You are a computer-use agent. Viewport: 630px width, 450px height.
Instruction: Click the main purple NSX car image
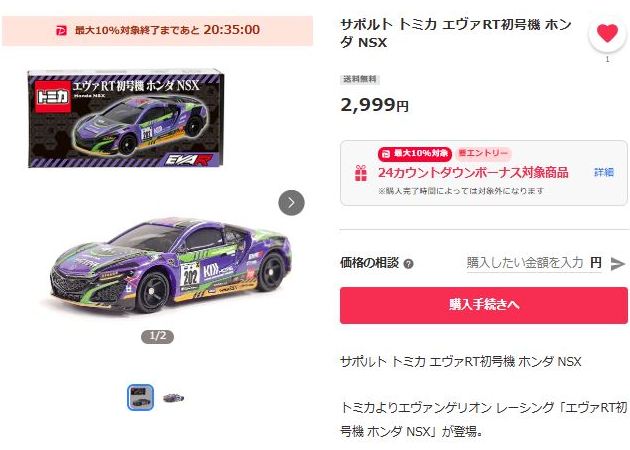click(170, 266)
